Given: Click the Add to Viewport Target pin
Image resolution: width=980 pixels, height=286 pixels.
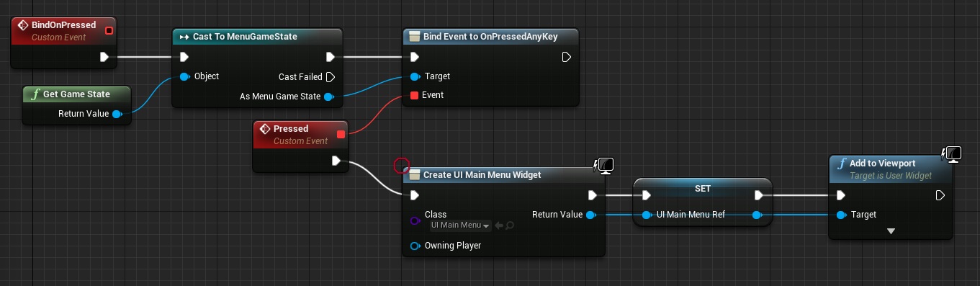Looking at the screenshot, I should pos(841,215).
